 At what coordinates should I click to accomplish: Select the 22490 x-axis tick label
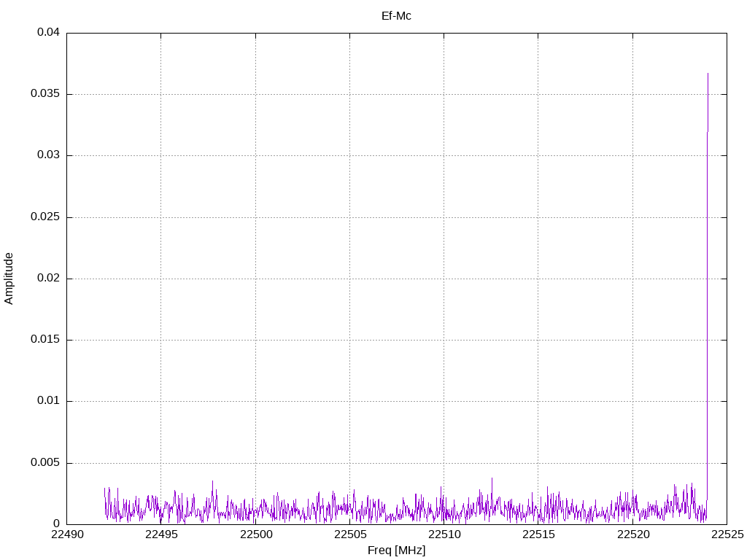[66, 534]
